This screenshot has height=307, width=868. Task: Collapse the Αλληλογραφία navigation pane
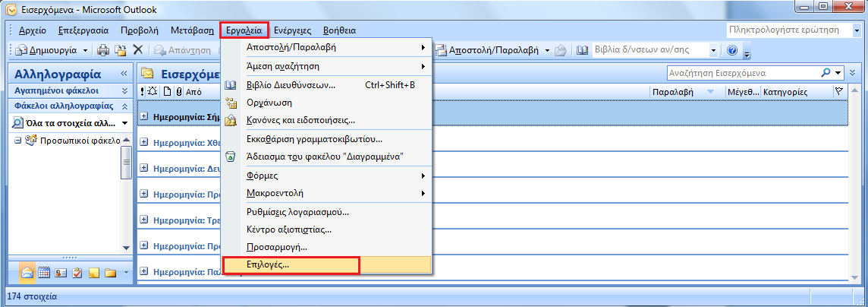124,73
